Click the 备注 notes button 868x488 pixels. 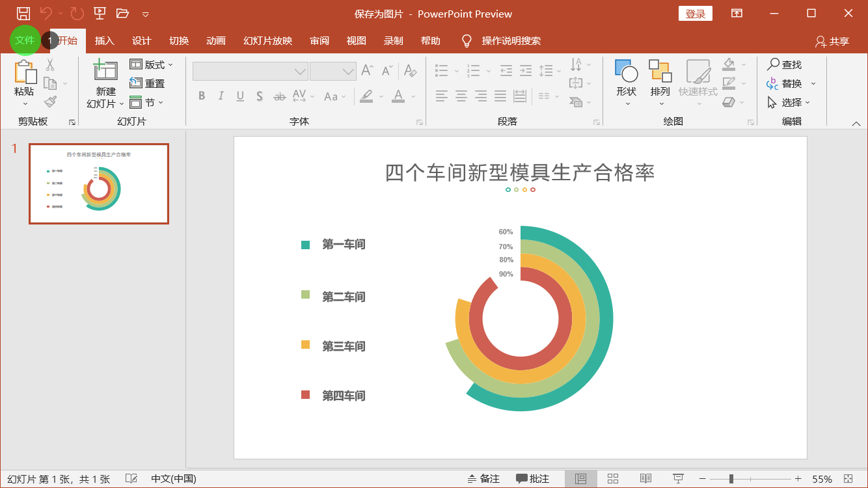coord(483,479)
